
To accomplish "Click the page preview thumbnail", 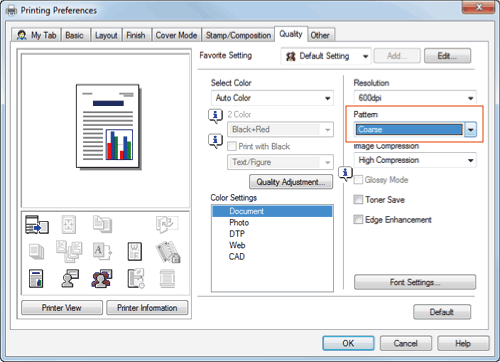I will [108, 127].
